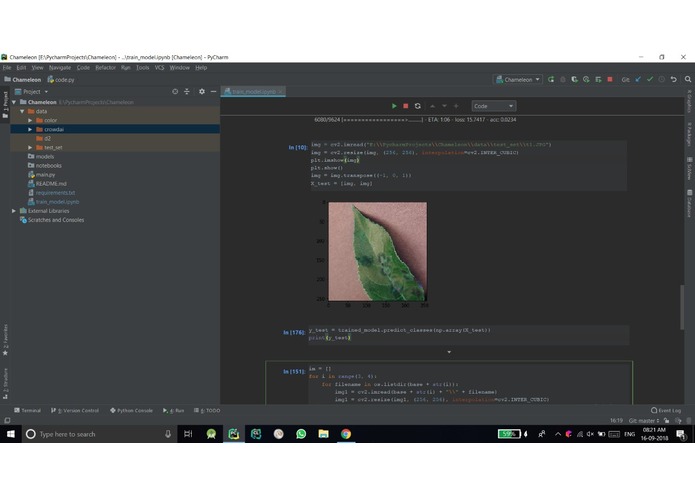The image size is (695, 494).
Task: Open Chrome from the taskbar
Action: point(346,434)
